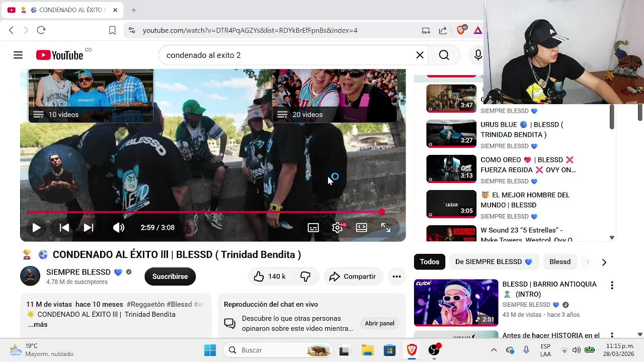Screen dimensions: 644x362
Task: Open the 20 videos end-screen playlist card
Action: (x=335, y=96)
